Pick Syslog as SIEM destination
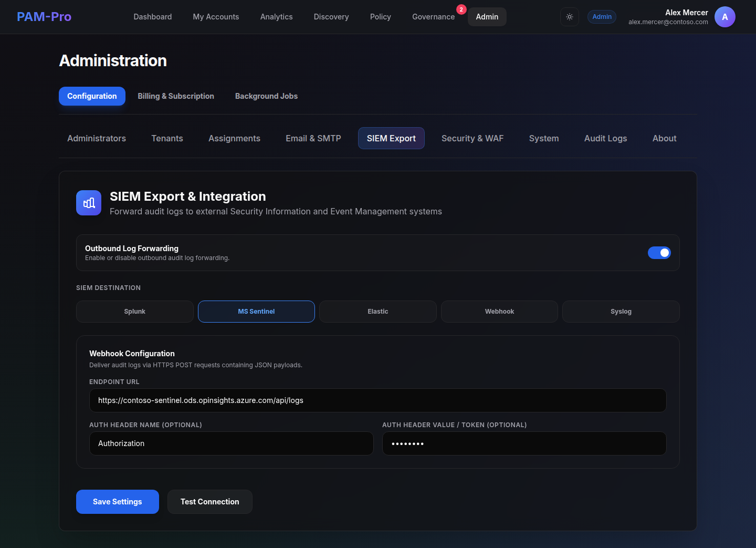Screen dimensions: 756x548 point(621,312)
